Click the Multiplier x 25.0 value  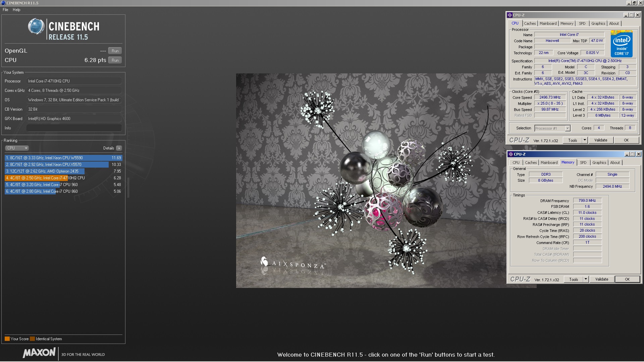[x=550, y=104]
